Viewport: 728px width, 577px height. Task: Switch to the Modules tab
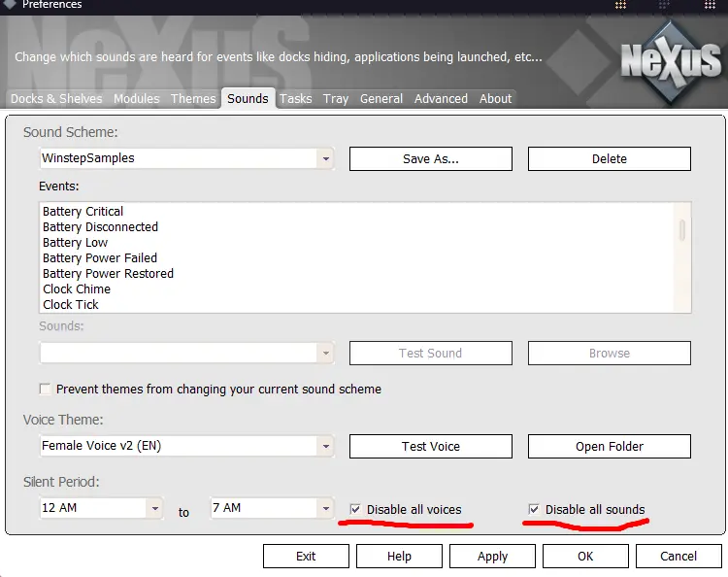pos(137,98)
